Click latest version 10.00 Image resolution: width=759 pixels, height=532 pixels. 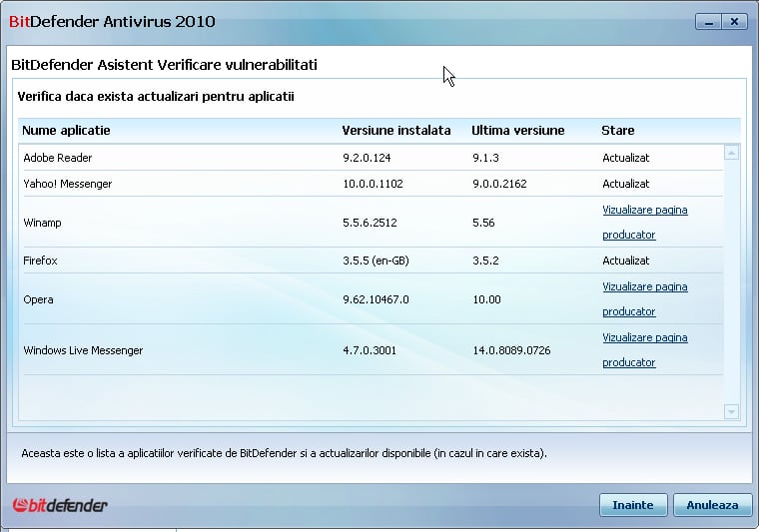point(487,299)
